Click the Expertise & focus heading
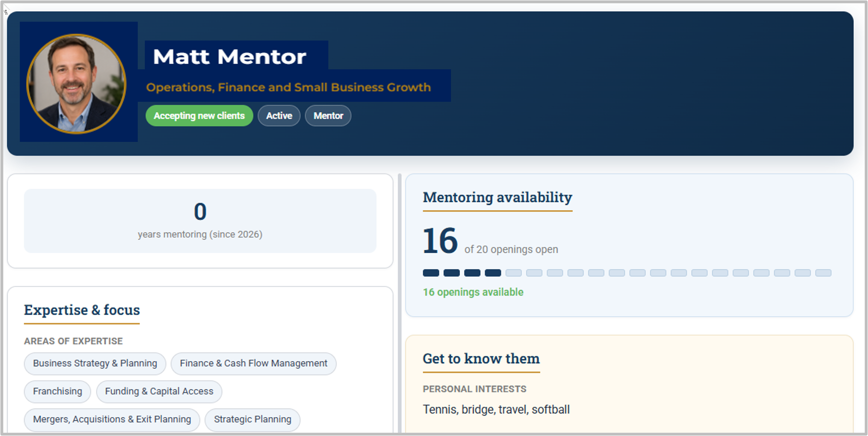 [82, 310]
